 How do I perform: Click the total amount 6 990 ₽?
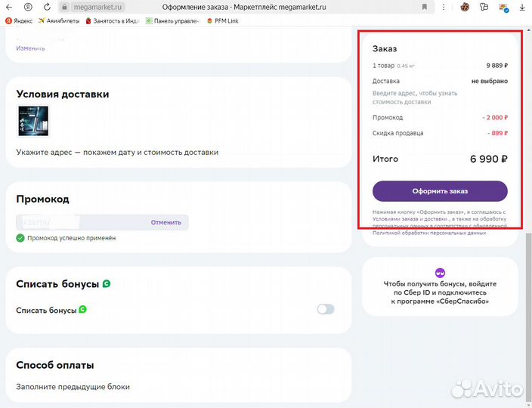click(x=489, y=159)
